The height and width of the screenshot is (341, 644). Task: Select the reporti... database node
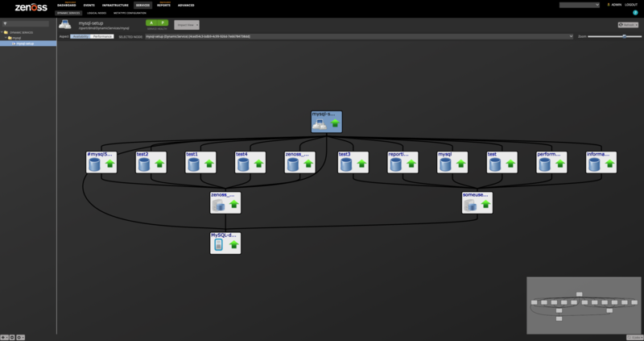pyautogui.click(x=403, y=162)
